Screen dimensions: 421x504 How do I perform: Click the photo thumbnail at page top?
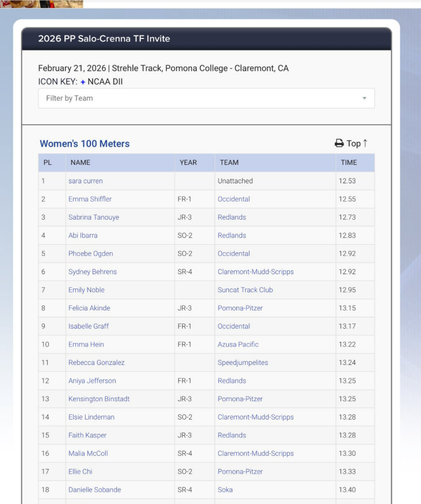click(41, 3)
